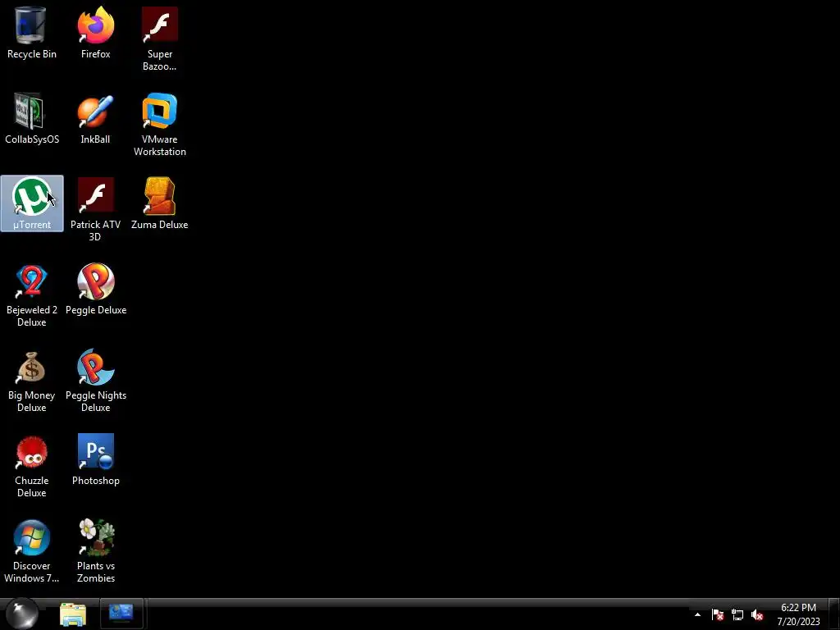Image resolution: width=840 pixels, height=630 pixels.
Task: Click the muted volume tray icon
Action: point(757,614)
